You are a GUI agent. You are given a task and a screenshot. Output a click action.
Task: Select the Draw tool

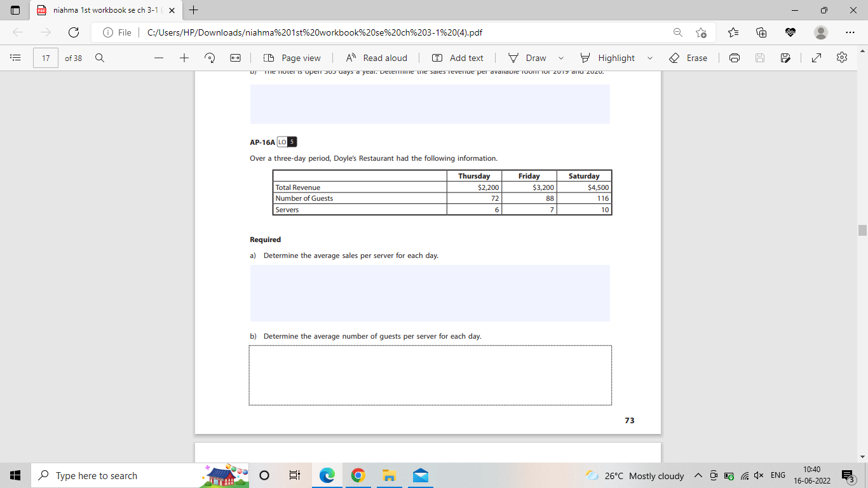click(528, 58)
